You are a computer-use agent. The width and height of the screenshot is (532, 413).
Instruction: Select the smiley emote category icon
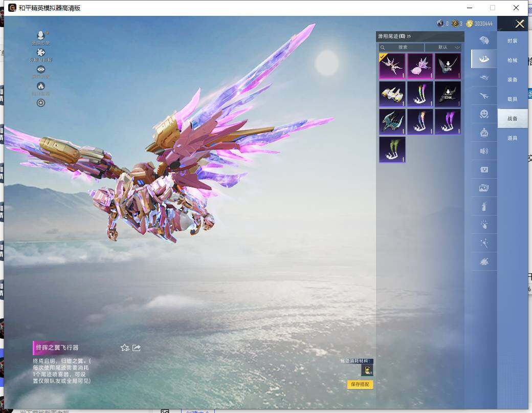[x=484, y=114]
